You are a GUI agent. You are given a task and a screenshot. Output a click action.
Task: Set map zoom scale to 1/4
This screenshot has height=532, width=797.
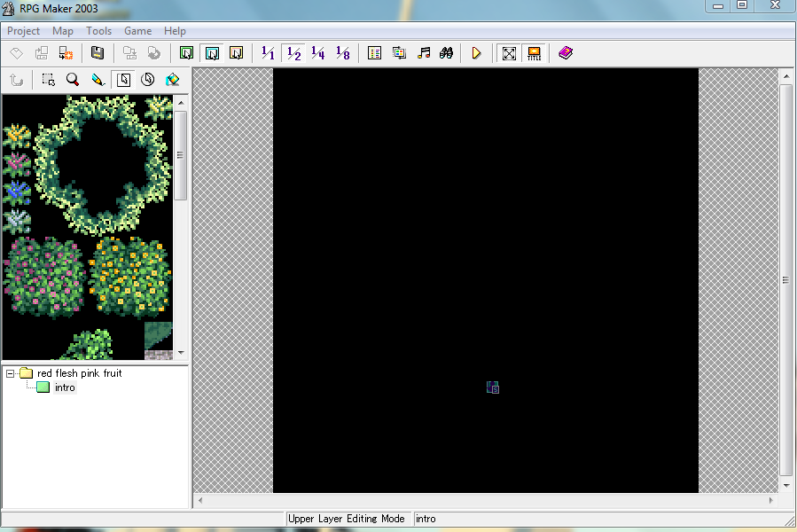[x=317, y=53]
